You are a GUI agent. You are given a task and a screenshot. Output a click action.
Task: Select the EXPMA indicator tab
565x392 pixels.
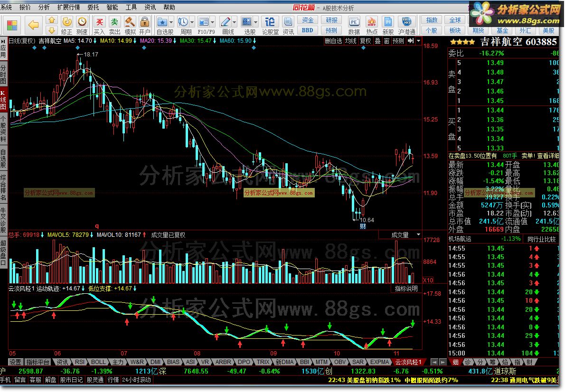coord(380,362)
